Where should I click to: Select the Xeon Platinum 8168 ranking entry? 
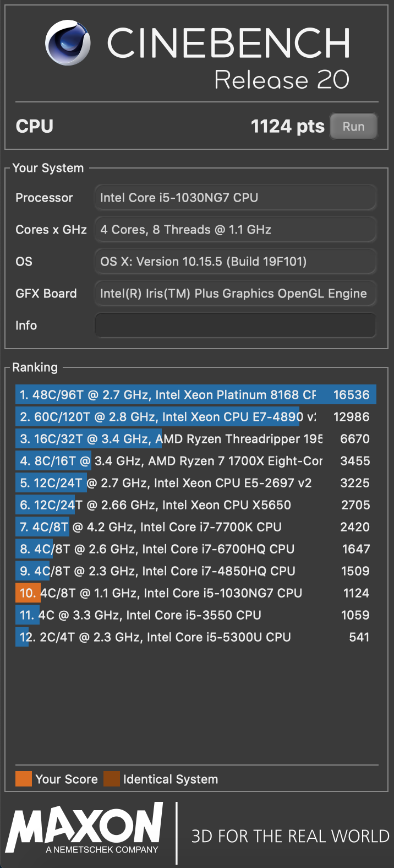[196, 395]
